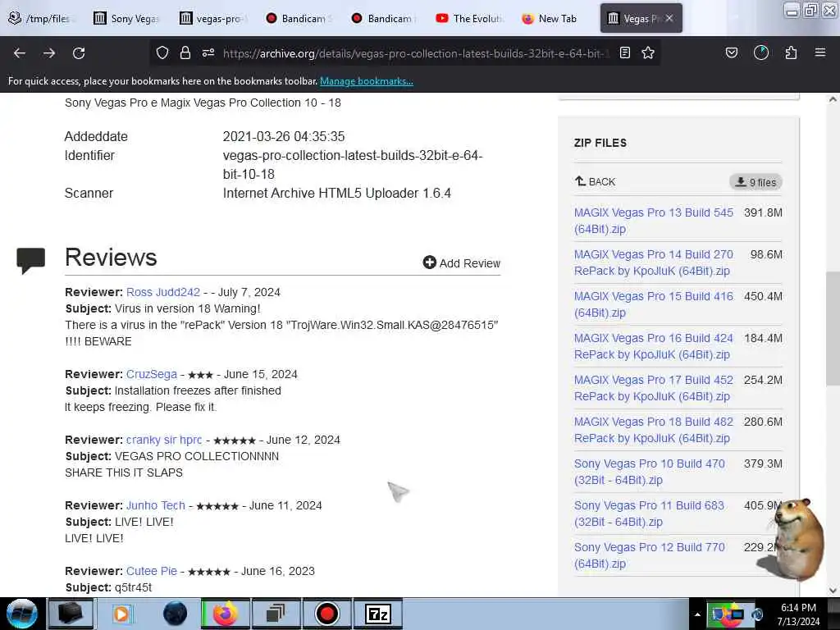Reload the page with the refresh icon
The image size is (840, 630).
[x=79, y=53]
